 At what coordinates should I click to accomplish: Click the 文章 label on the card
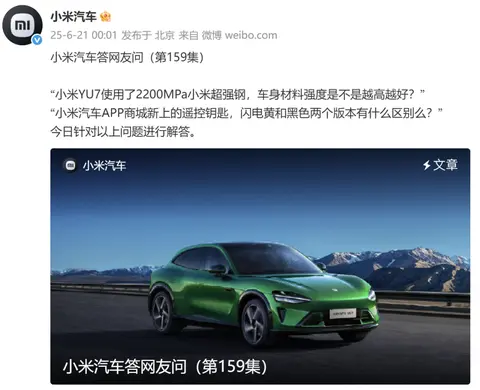(x=445, y=165)
